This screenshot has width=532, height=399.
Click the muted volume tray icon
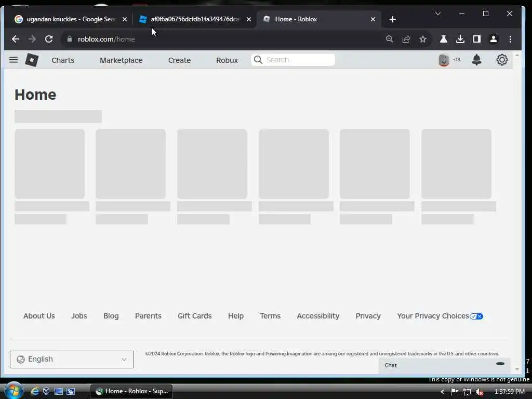(x=480, y=392)
